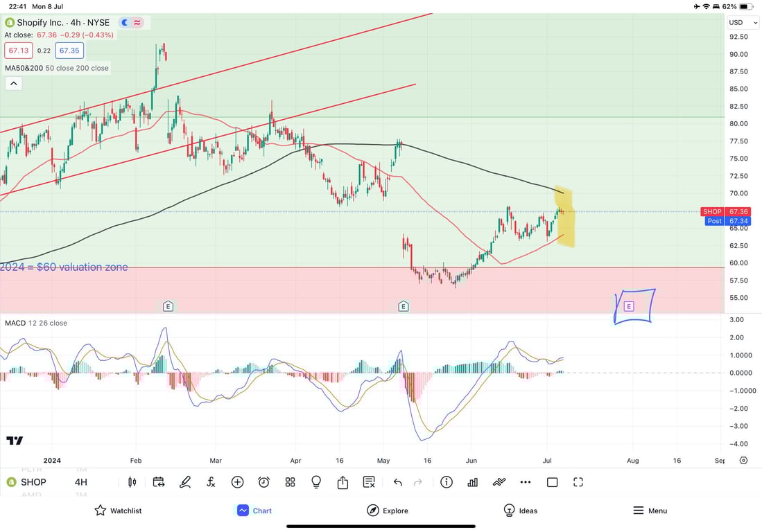Image resolution: width=762 pixels, height=532 pixels.
Task: Click the yellow highlighter drawing
Action: pyautogui.click(x=565, y=217)
